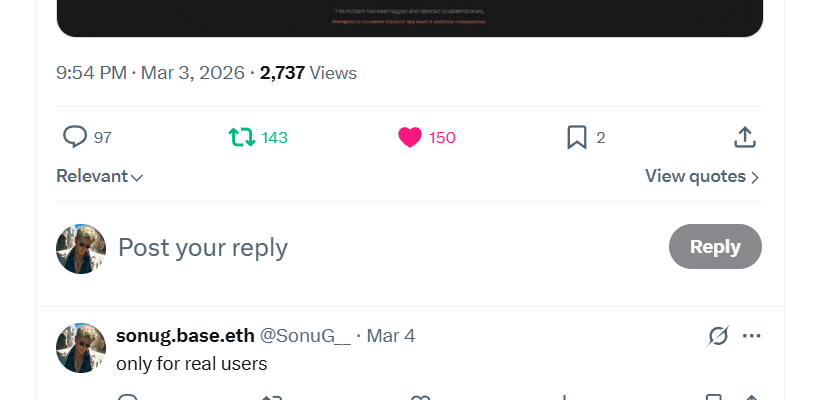
Task: Open View quotes link
Action: click(x=695, y=176)
